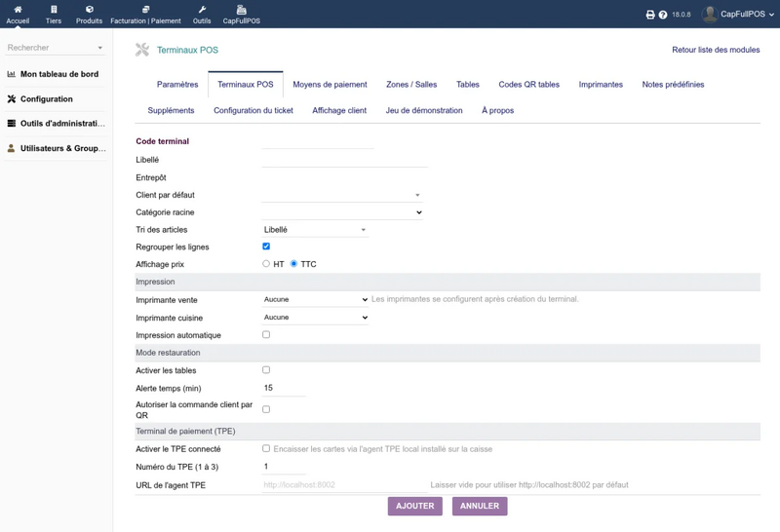Click the Alerte temps (min) field
Image resolution: width=780 pixels, height=532 pixels.
[284, 388]
